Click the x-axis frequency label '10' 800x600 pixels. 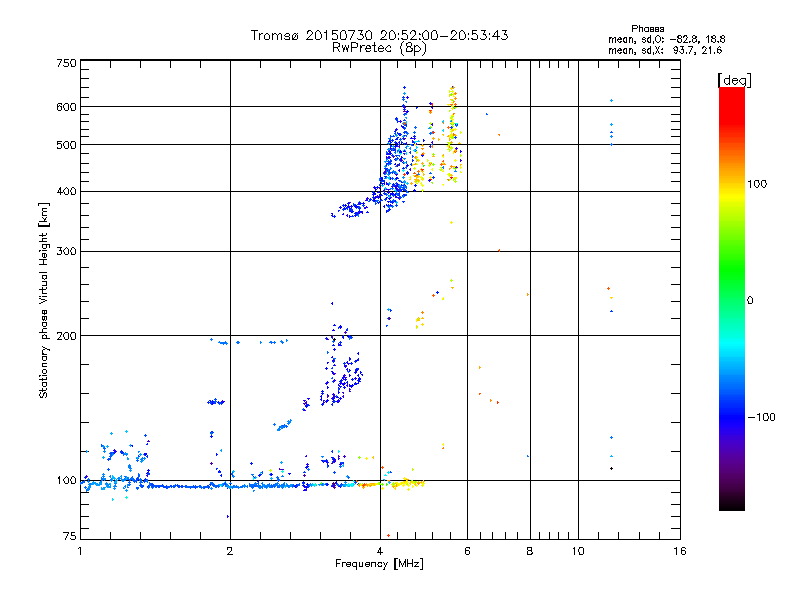click(578, 551)
